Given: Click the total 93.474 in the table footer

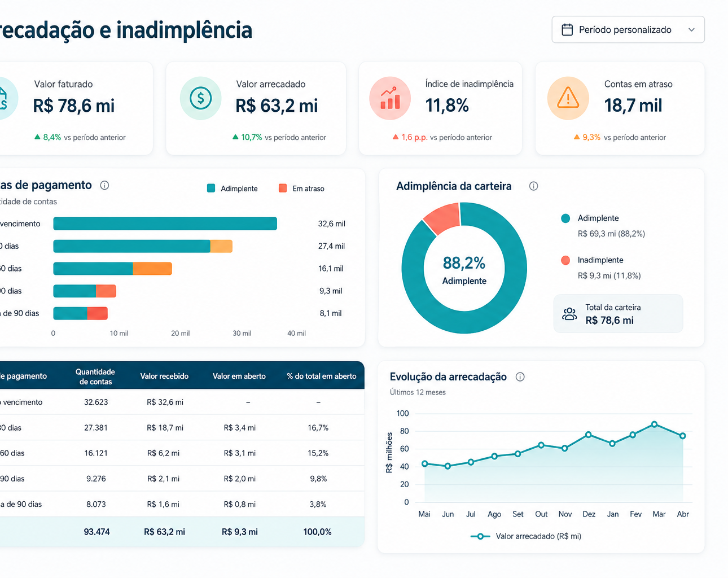Looking at the screenshot, I should pyautogui.click(x=97, y=532).
